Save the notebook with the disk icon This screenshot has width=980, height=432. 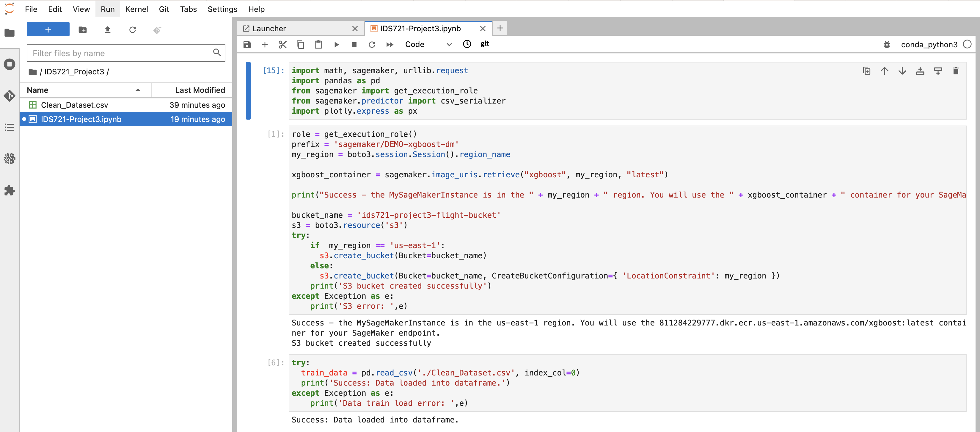click(x=247, y=45)
